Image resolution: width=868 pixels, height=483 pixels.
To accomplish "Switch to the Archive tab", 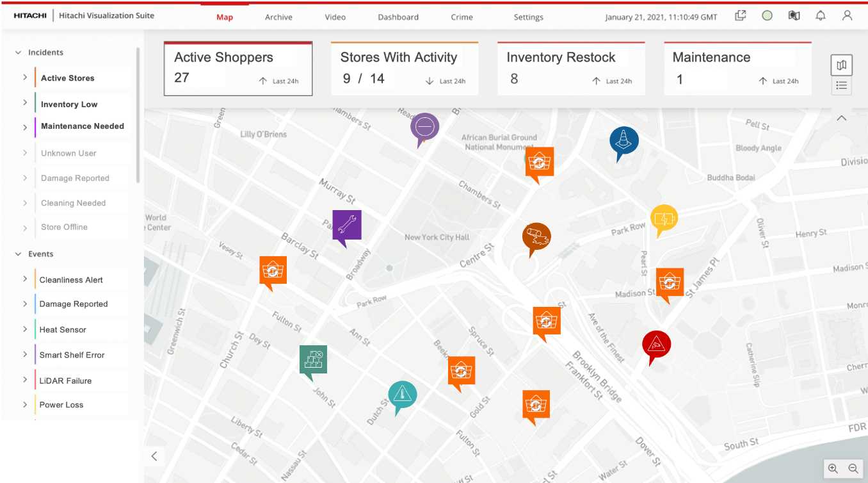I will (x=278, y=17).
